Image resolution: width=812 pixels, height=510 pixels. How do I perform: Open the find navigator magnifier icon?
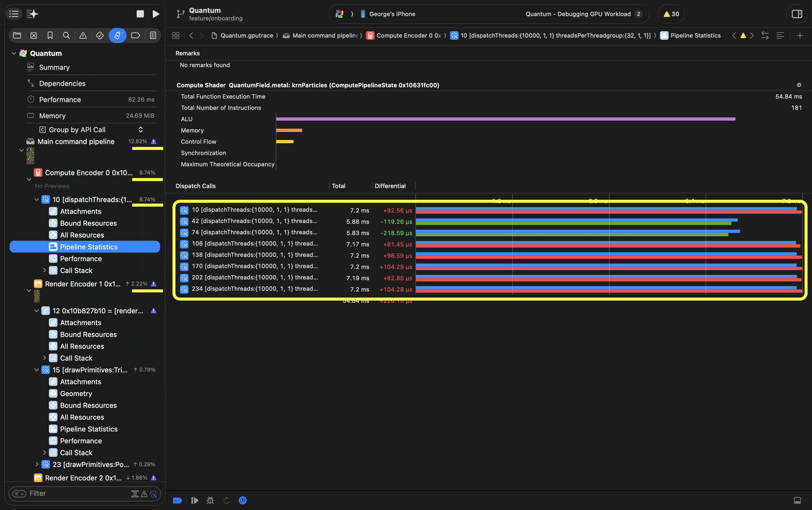click(66, 35)
